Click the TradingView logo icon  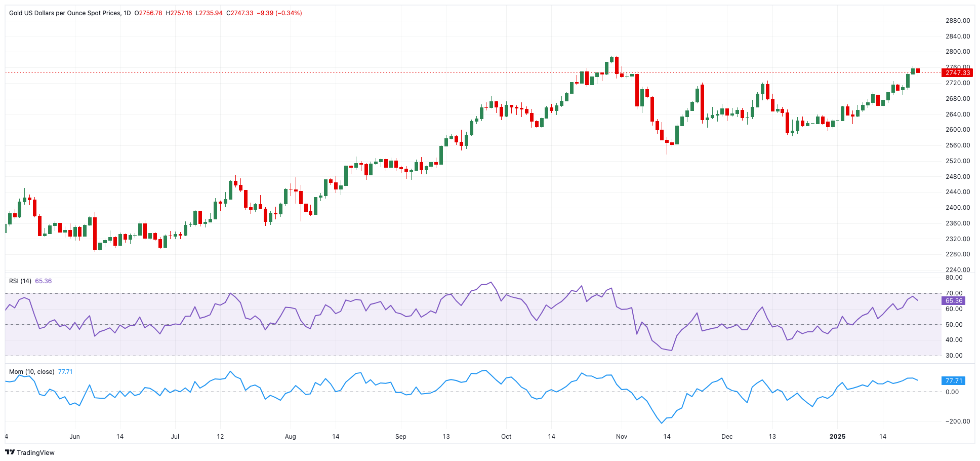point(10,452)
